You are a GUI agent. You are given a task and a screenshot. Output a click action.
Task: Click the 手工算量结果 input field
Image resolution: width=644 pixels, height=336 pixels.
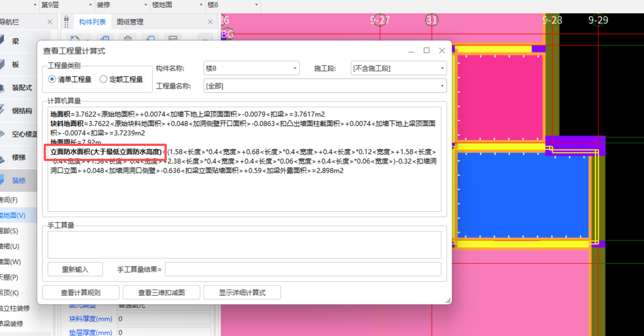[x=303, y=269]
